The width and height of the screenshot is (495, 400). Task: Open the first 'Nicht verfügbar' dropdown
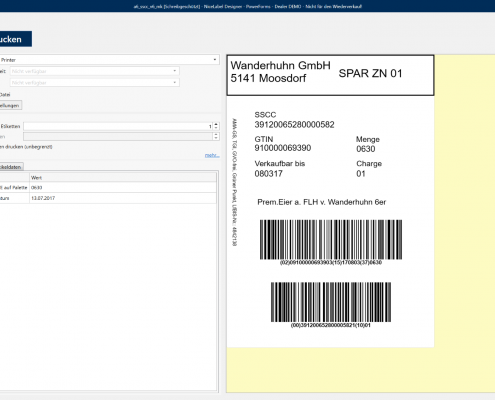95,71
